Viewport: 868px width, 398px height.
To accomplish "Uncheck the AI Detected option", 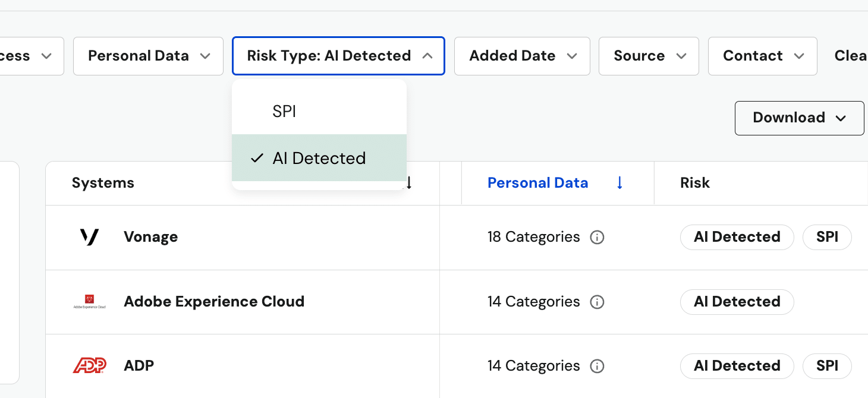I will pyautogui.click(x=319, y=158).
